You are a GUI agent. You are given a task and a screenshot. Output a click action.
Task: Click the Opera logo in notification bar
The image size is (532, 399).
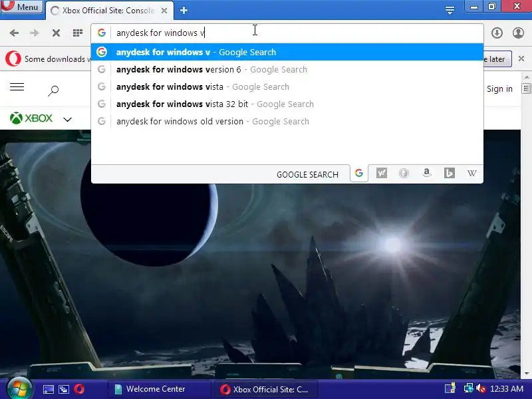13,59
